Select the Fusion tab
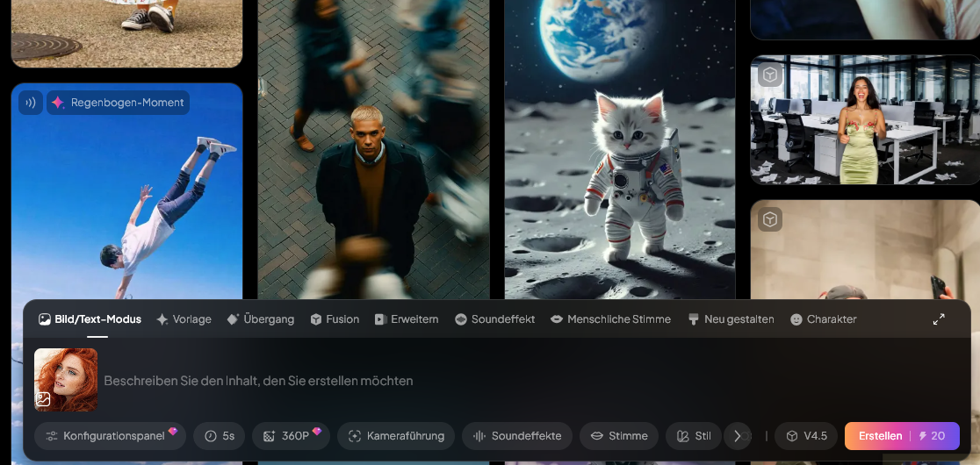Viewport: 980px width, 465px height. pos(335,319)
